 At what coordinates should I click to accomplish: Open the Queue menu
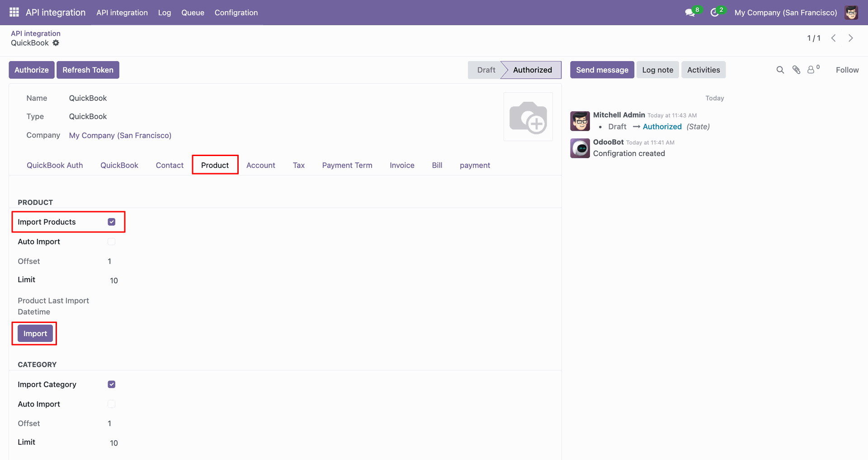click(193, 13)
